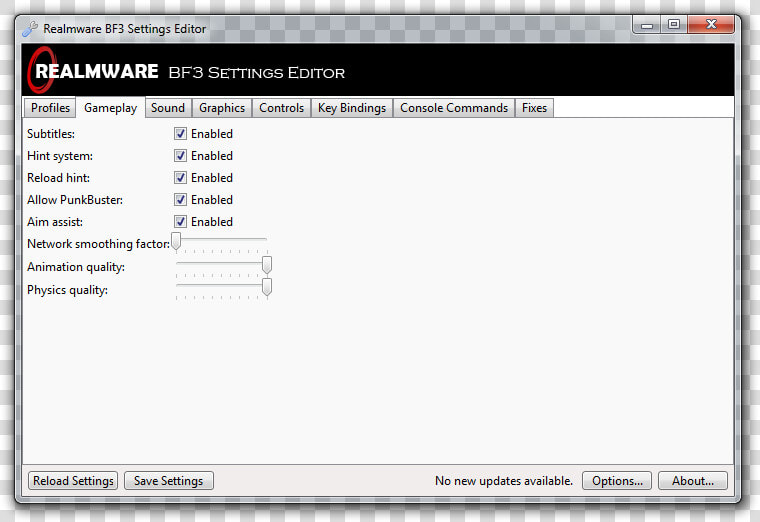Open the Options... dialog
This screenshot has height=522, width=760.
pyautogui.click(x=617, y=481)
